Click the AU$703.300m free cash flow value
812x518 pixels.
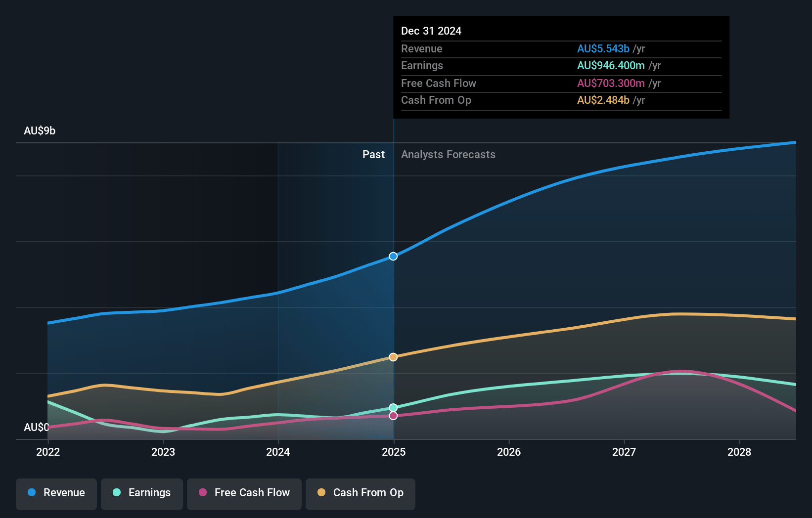coord(611,83)
